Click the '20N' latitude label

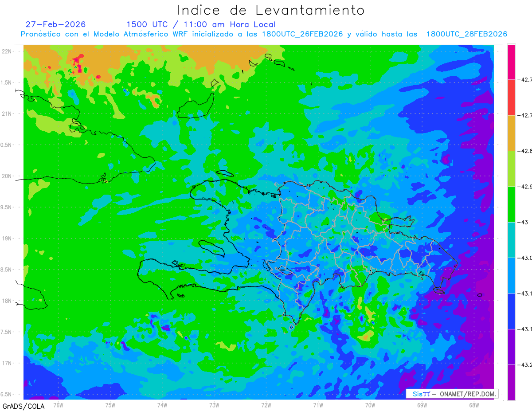pyautogui.click(x=7, y=176)
